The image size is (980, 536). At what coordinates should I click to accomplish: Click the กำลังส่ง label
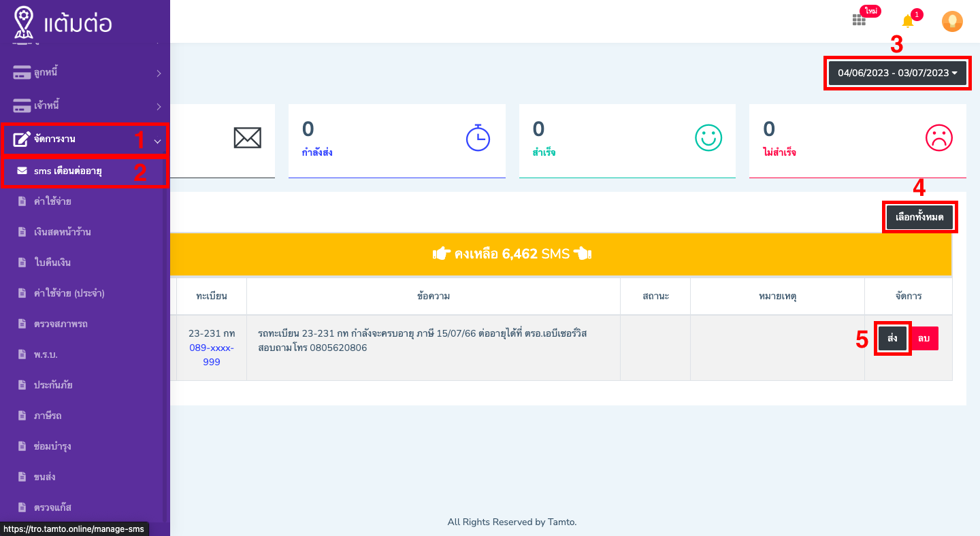tap(317, 152)
